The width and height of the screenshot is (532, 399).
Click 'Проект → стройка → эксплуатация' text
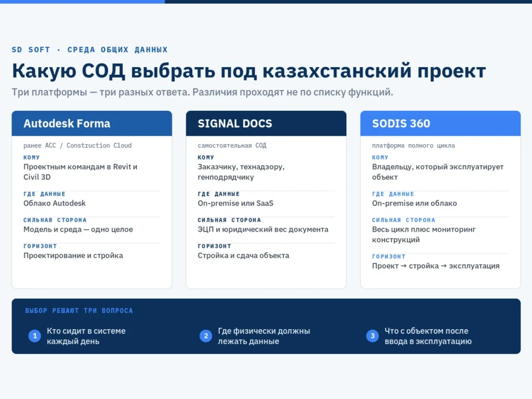click(x=436, y=266)
